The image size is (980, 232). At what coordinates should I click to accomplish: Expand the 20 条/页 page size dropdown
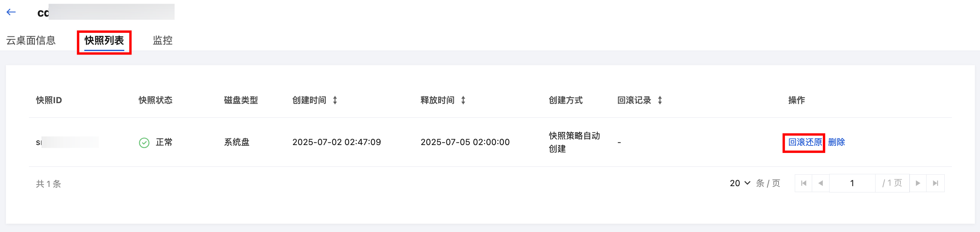(740, 183)
